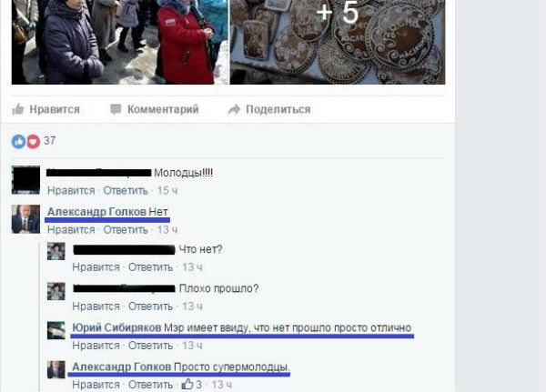Click the Поделиться share arrow icon

point(234,109)
